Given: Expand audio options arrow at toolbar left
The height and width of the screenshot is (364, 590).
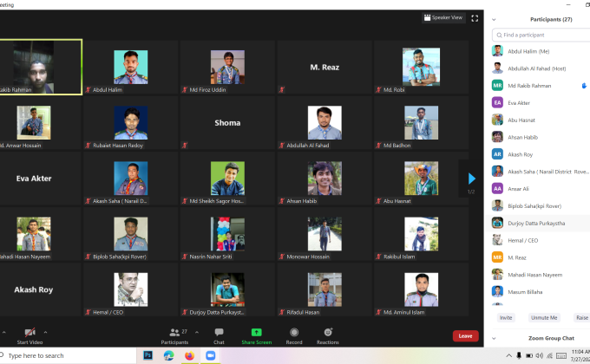Looking at the screenshot, I should pos(3,332).
